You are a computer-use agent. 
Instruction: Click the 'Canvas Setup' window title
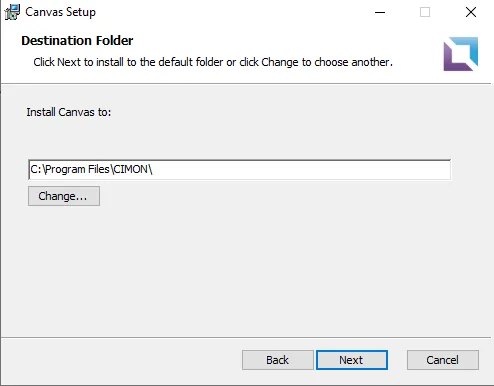click(61, 12)
